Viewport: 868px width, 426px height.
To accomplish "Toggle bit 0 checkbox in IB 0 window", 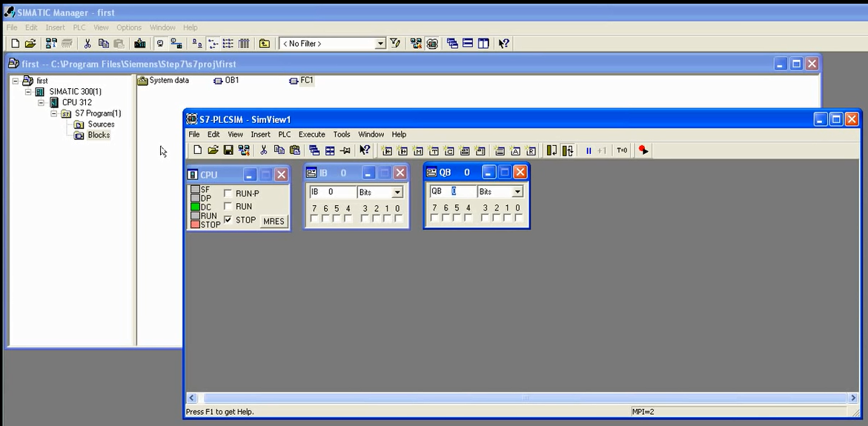I will pyautogui.click(x=398, y=219).
